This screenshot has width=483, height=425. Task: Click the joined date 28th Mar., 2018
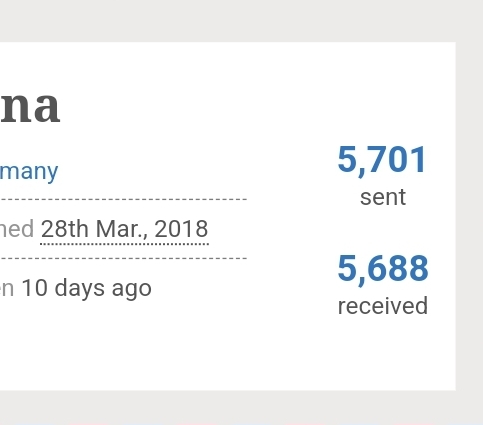coord(124,229)
